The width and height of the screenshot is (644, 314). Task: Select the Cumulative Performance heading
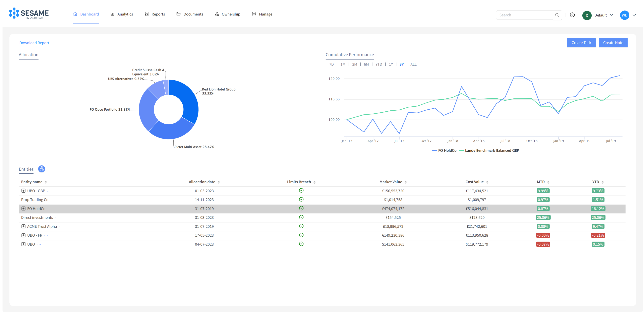tap(350, 55)
